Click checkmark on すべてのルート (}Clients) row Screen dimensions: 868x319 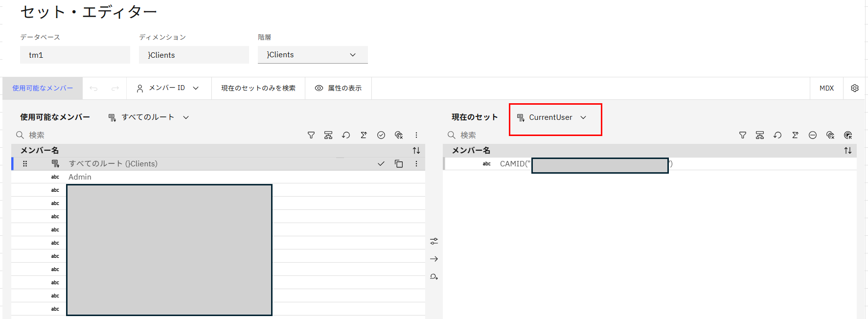pos(381,164)
